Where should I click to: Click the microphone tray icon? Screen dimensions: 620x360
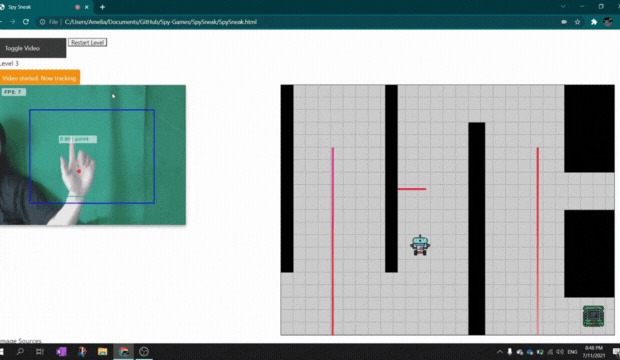510,352
